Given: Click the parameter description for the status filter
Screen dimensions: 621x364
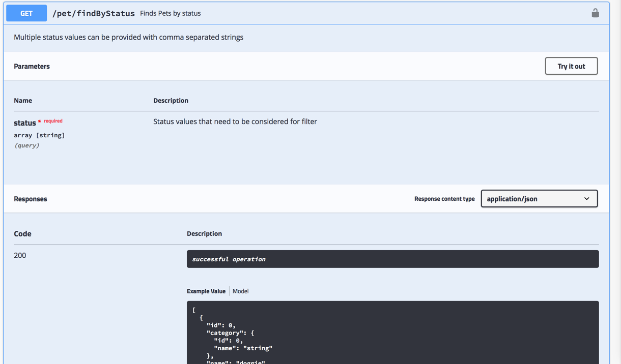Looking at the screenshot, I should (x=235, y=122).
